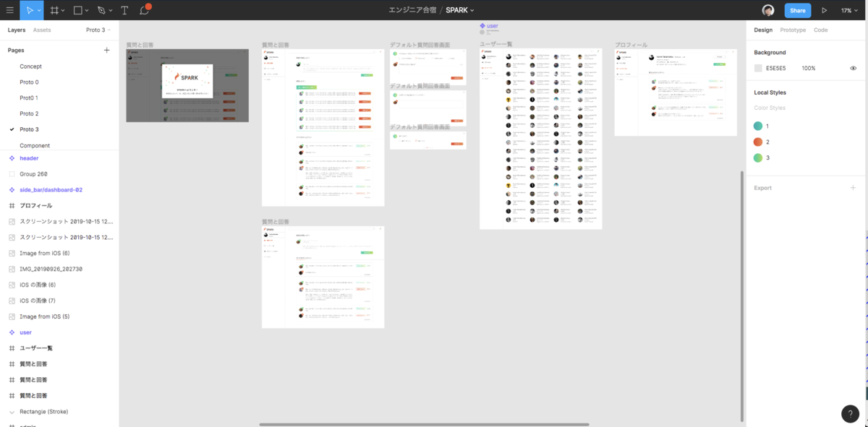Click the user component icon on canvas

click(x=482, y=26)
